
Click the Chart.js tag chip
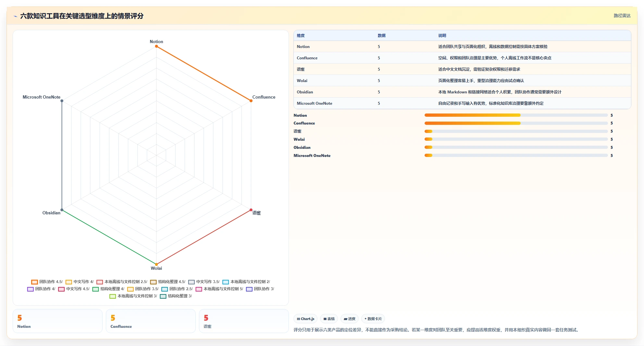305,319
